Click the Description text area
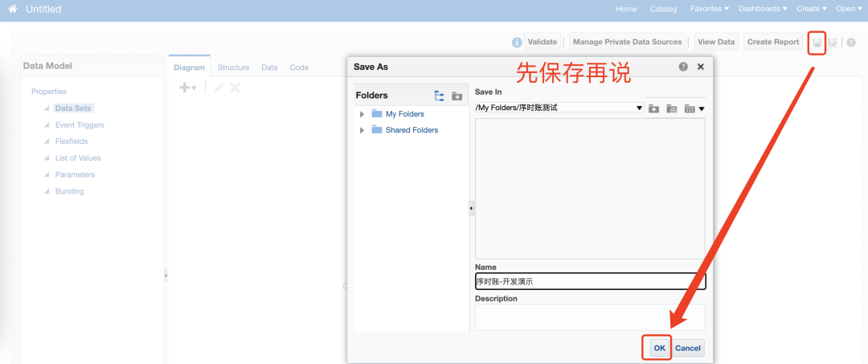 [x=590, y=317]
